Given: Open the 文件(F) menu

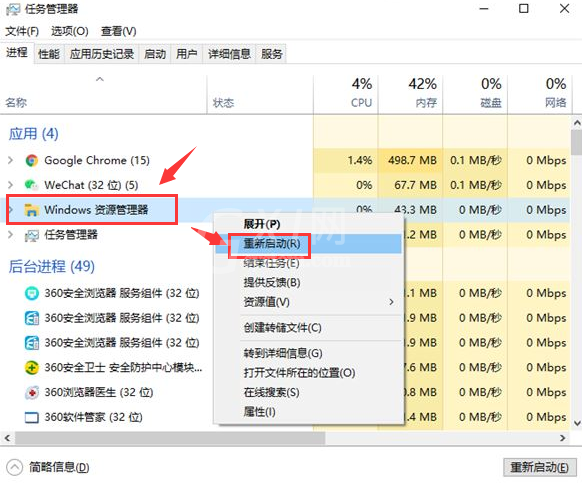Looking at the screenshot, I should coord(22,31).
